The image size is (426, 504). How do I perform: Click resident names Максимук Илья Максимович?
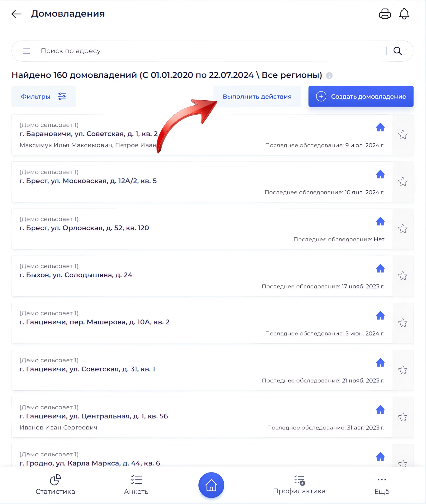[x=66, y=145]
